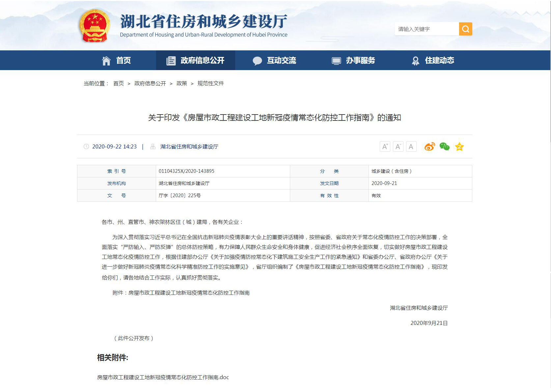Click the 政策 breadcrumb link
The height and width of the screenshot is (392, 551).
(181, 84)
